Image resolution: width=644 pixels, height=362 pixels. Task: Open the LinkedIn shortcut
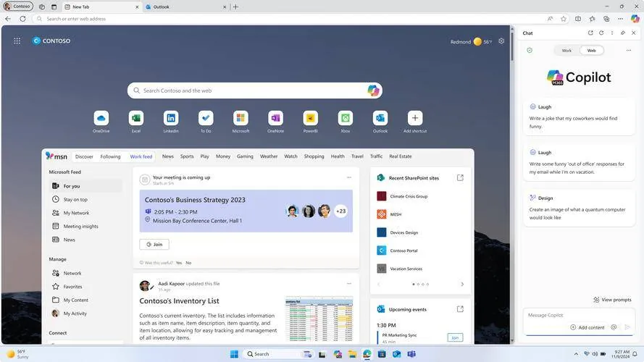coord(171,118)
